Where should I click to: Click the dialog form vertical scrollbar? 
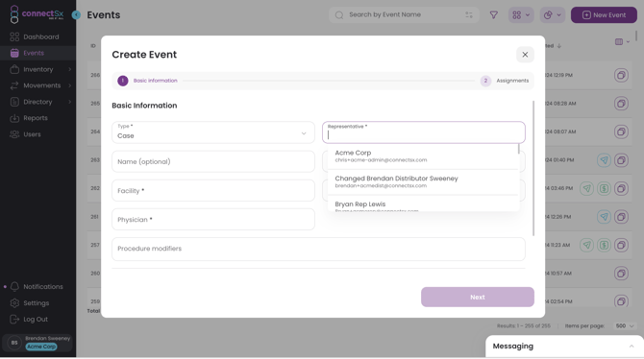(533, 168)
